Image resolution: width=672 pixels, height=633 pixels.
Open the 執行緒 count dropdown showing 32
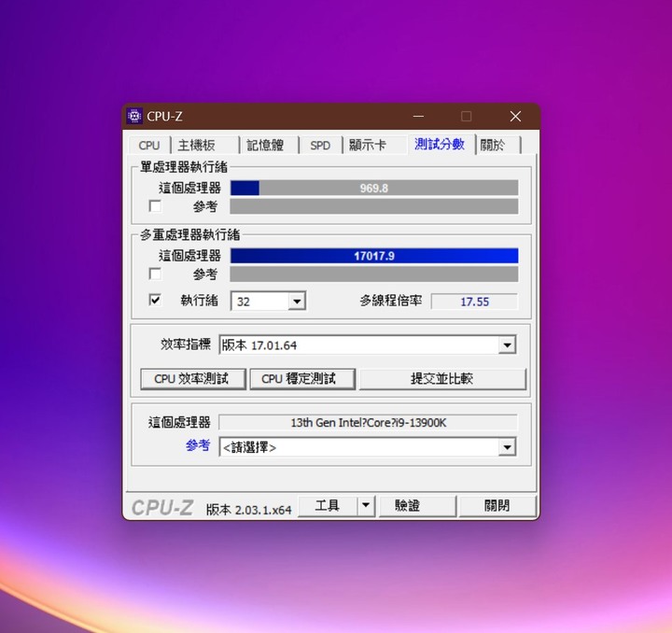click(297, 302)
